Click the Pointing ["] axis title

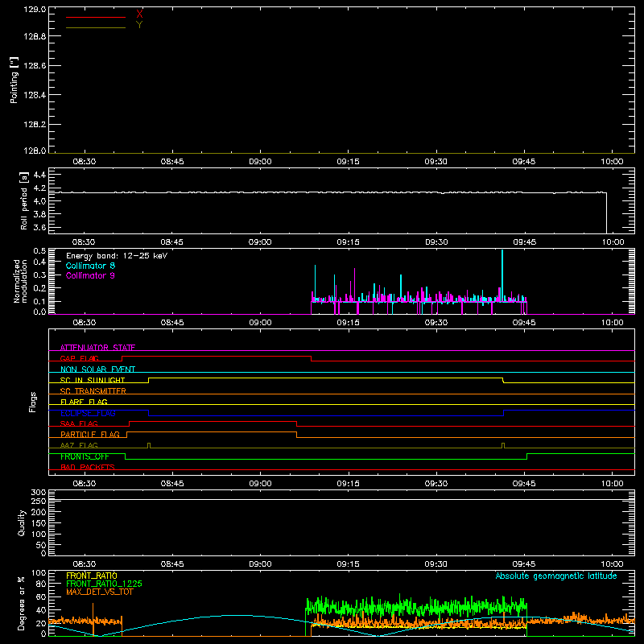tap(14, 80)
